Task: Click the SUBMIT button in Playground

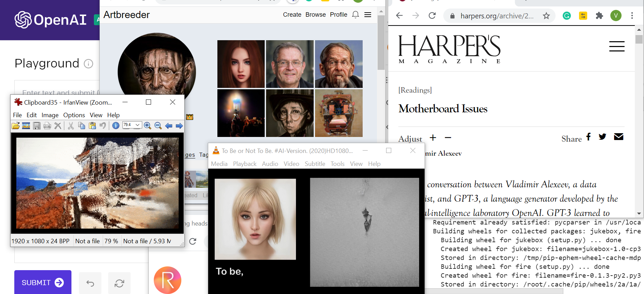Action: point(43,282)
